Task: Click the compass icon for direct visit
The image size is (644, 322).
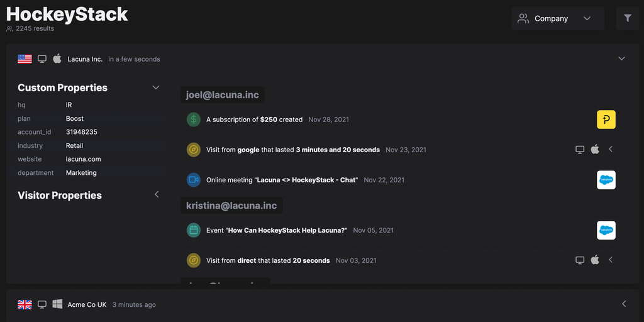Action: tap(194, 260)
